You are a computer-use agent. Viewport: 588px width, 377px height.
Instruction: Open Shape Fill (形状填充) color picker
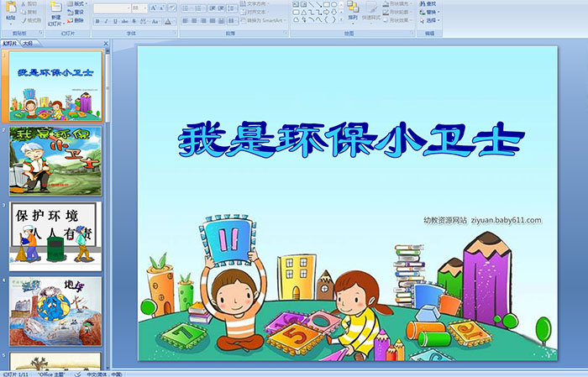(398, 3)
